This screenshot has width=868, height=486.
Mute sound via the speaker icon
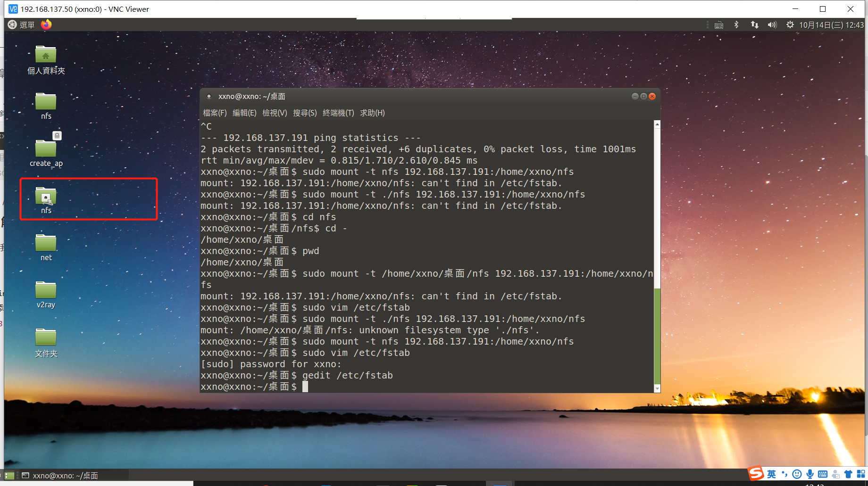tap(772, 25)
